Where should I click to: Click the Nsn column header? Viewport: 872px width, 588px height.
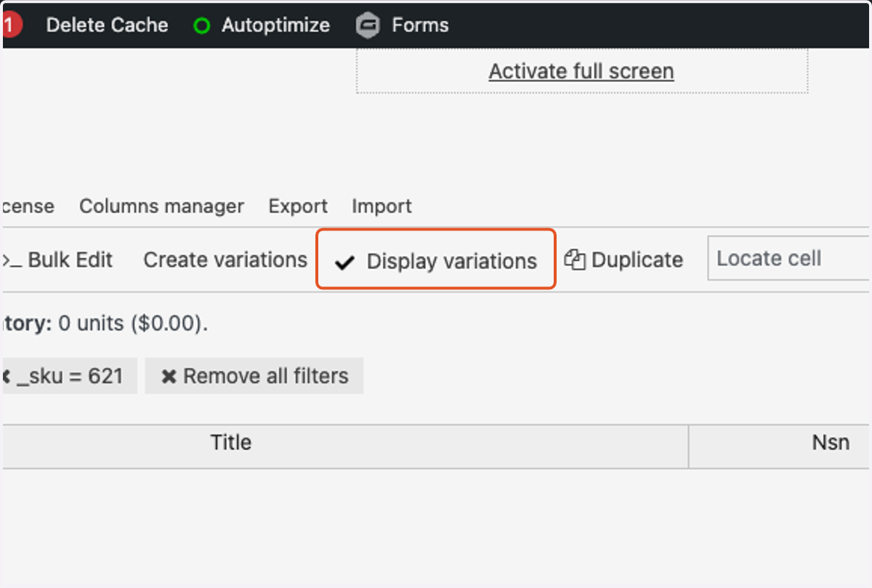click(780, 446)
